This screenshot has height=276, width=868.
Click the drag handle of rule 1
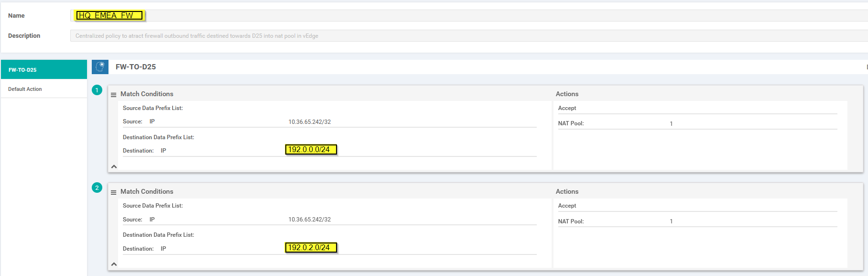click(113, 95)
